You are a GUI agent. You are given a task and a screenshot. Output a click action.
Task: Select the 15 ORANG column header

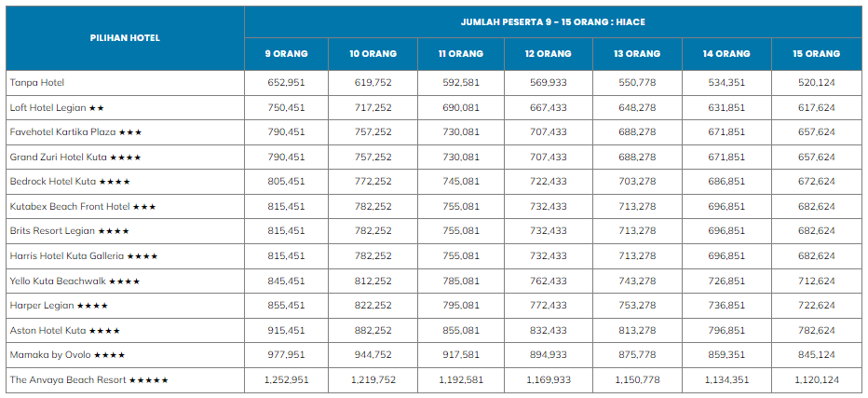pos(816,54)
